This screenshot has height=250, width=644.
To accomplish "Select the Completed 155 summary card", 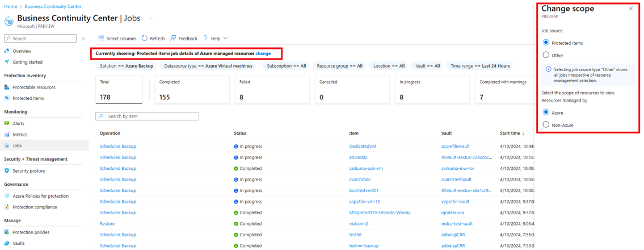I will (x=192, y=90).
